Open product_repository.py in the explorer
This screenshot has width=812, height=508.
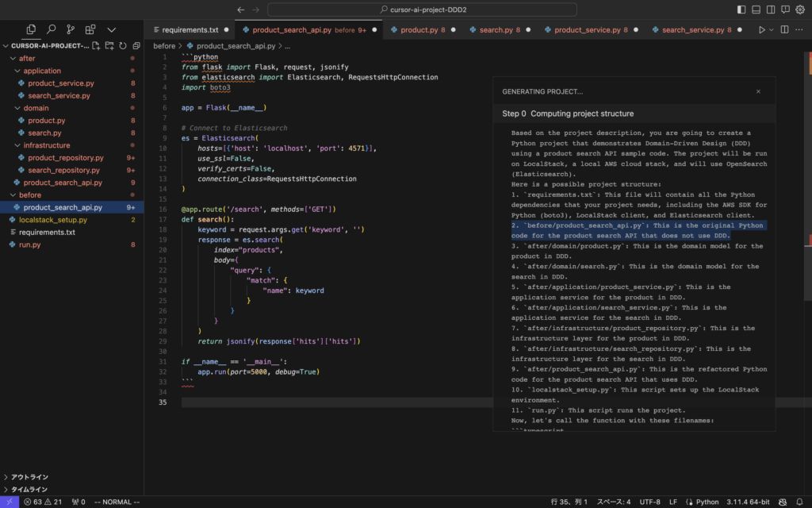coord(72,158)
